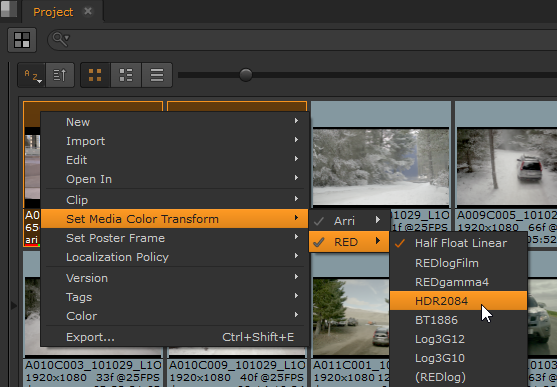Click the bin view toggle icon
The height and width of the screenshot is (387, 557).
coord(22,40)
